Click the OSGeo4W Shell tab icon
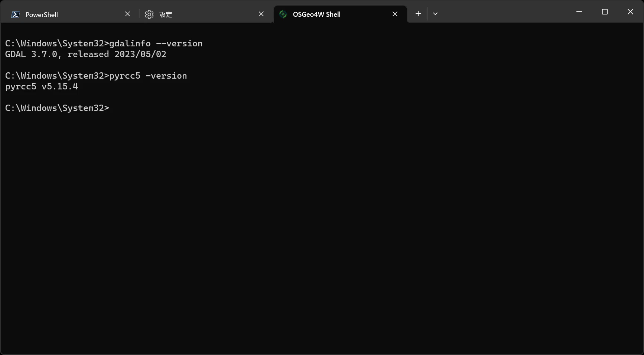The height and width of the screenshot is (355, 644). (283, 14)
